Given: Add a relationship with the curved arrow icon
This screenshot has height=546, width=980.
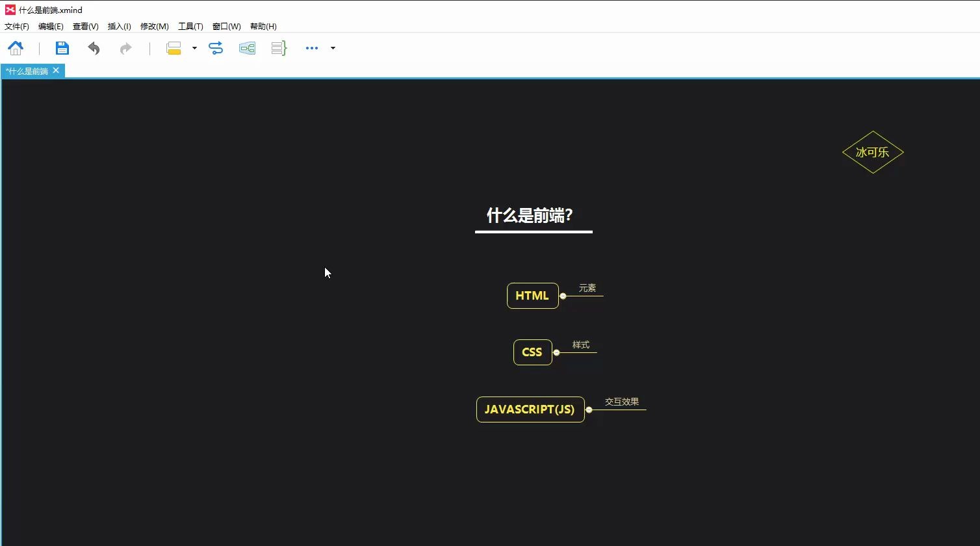Looking at the screenshot, I should [216, 48].
